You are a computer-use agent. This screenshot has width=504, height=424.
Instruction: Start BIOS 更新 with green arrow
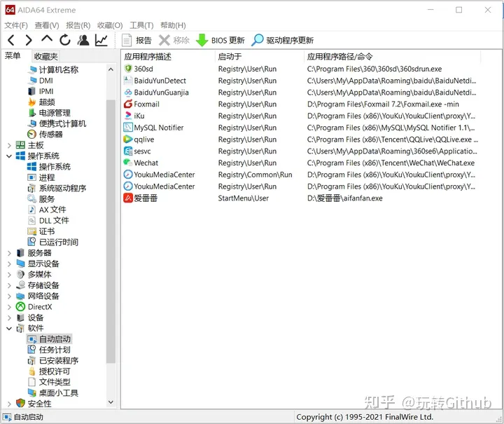[x=220, y=40]
